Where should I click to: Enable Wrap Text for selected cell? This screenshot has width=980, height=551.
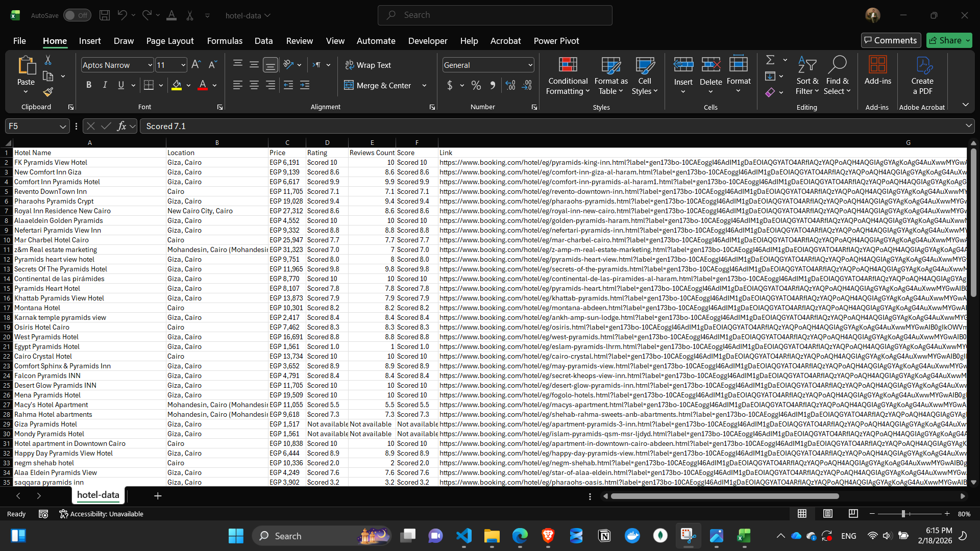(x=369, y=65)
